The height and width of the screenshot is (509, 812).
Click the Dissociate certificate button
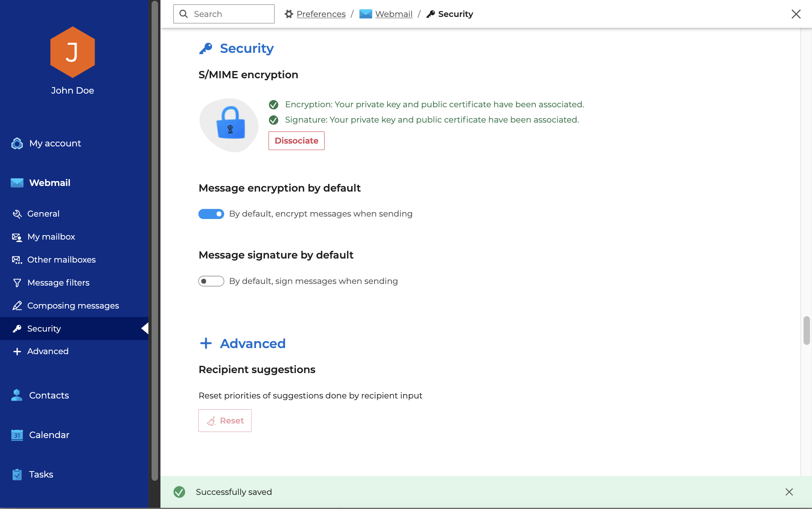[296, 141]
